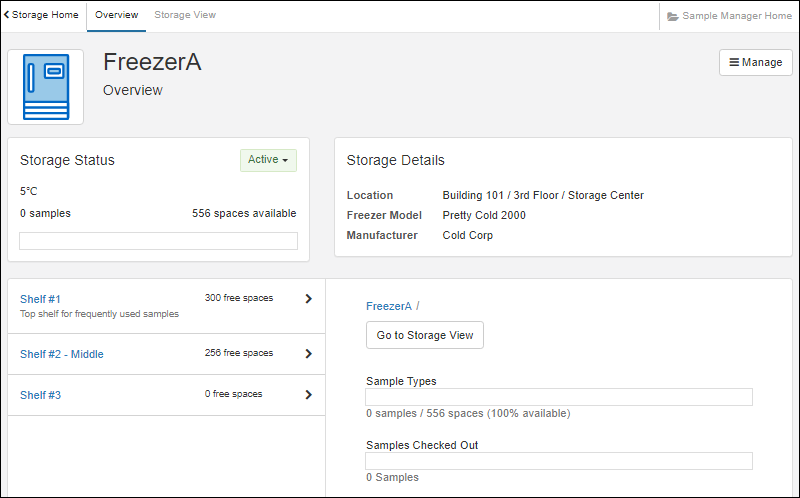Image resolution: width=800 pixels, height=498 pixels.
Task: Open the Shelf #3 link
Action: point(40,395)
